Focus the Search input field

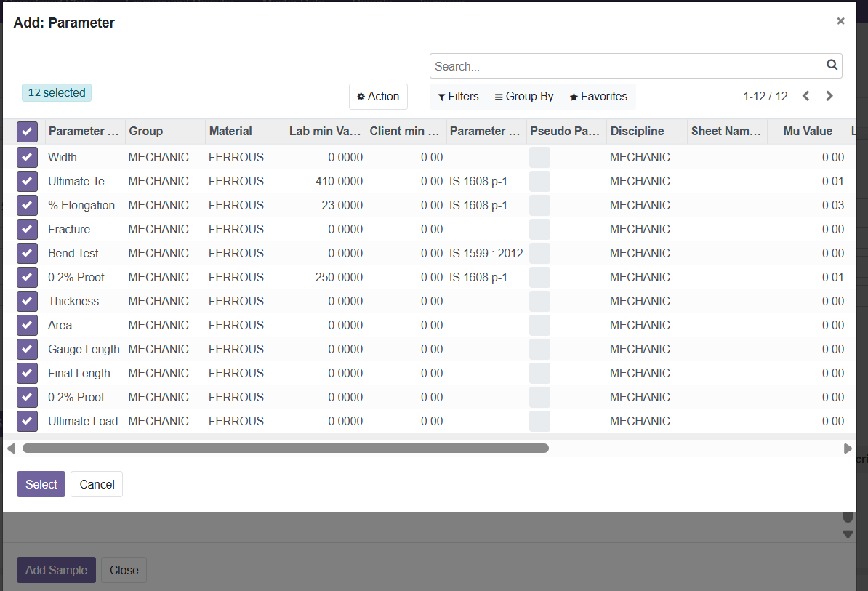coord(625,66)
